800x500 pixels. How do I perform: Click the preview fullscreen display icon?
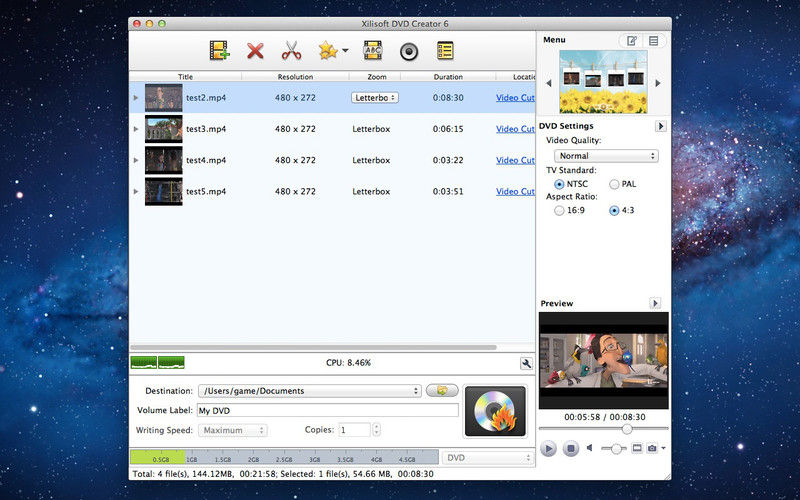pos(637,448)
